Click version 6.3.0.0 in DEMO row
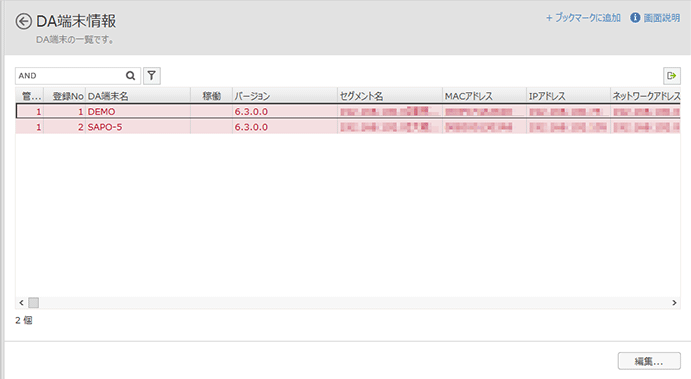 285,111
